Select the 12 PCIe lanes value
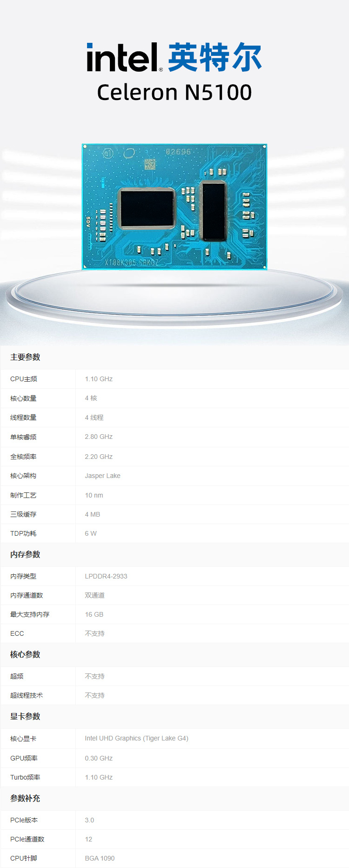Image resolution: width=349 pixels, height=868 pixels. coord(88,839)
